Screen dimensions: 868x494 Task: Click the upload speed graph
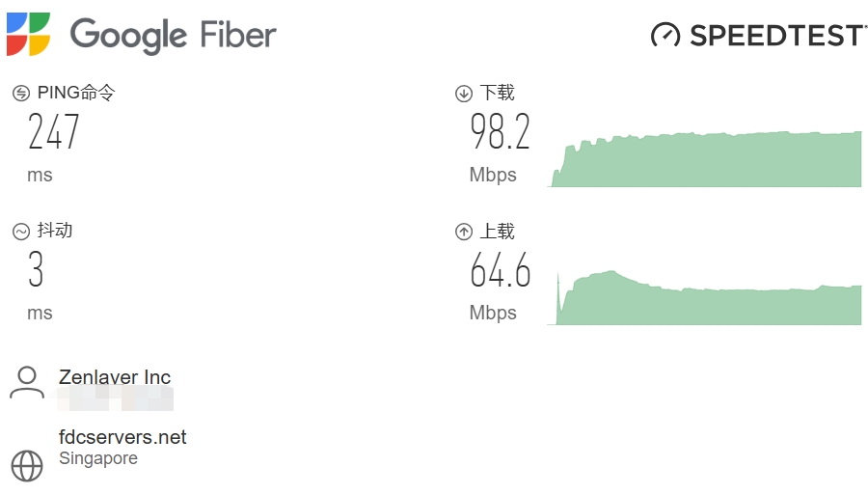tap(709, 301)
